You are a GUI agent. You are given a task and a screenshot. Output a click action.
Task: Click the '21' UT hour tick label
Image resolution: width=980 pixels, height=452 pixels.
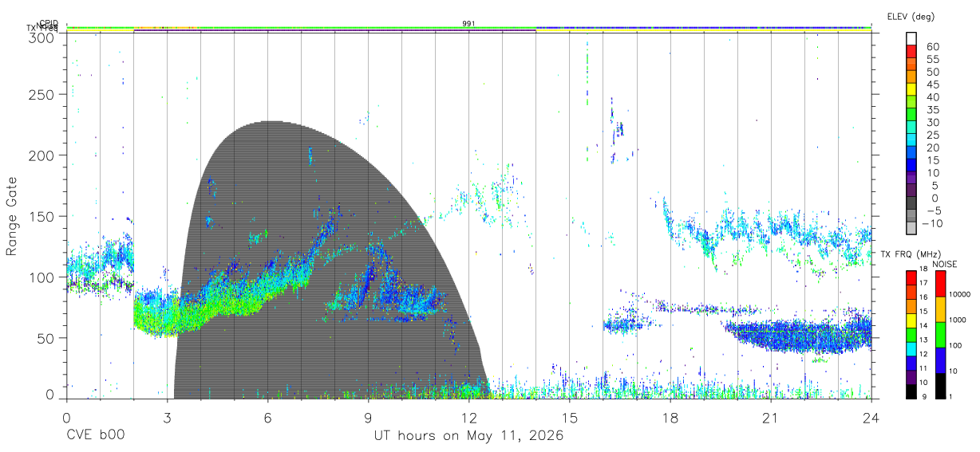tap(770, 417)
